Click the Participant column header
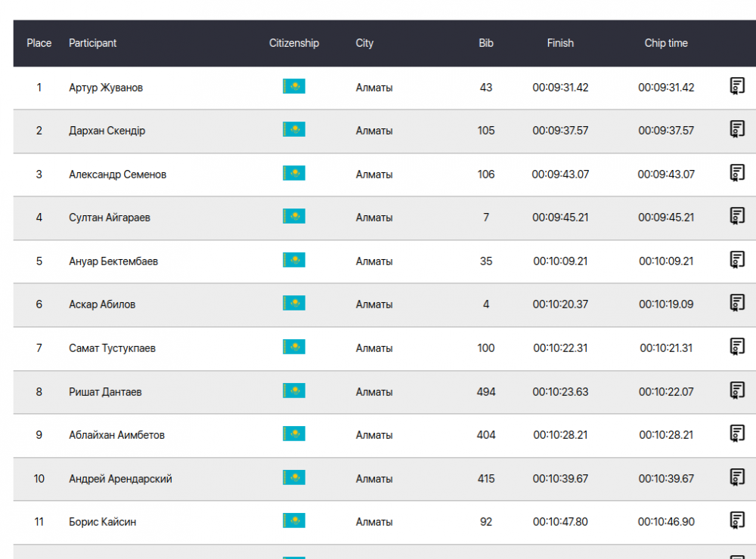 pos(93,43)
